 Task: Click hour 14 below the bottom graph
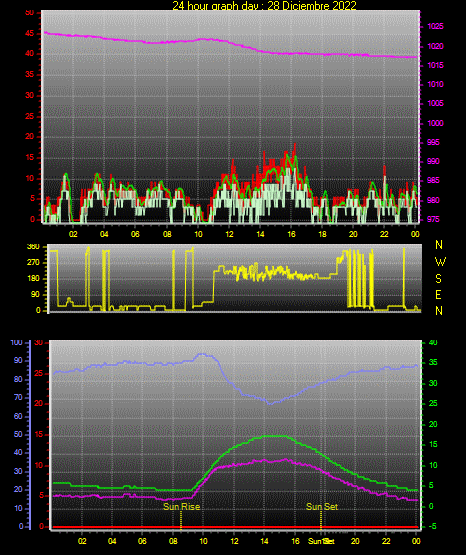tap(264, 541)
